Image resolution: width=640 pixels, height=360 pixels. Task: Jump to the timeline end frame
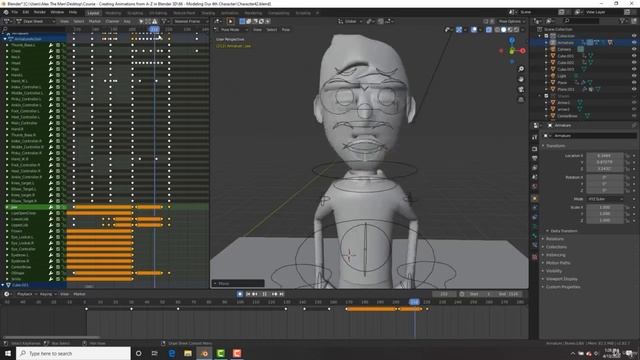(x=281, y=294)
